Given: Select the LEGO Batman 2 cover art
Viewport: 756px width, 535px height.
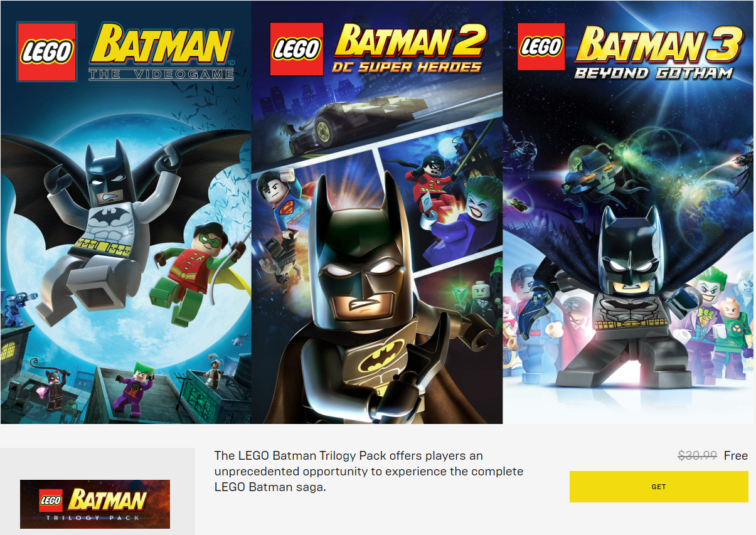Looking at the screenshot, I should [377, 212].
